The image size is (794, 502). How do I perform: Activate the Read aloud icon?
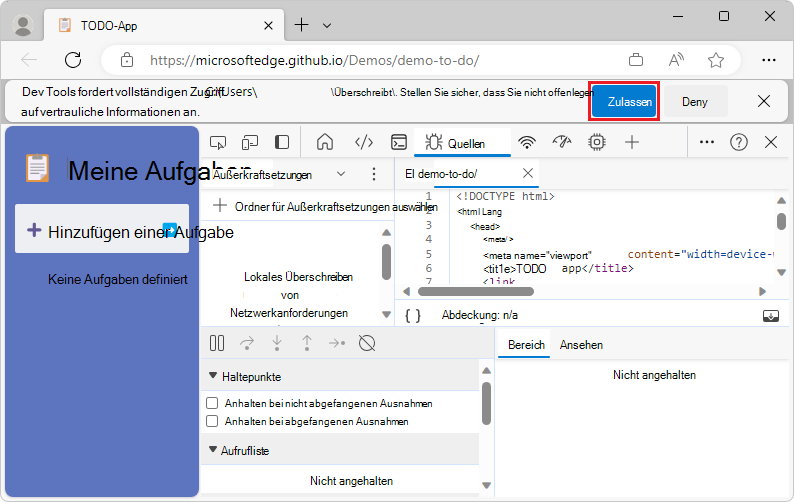click(x=676, y=60)
